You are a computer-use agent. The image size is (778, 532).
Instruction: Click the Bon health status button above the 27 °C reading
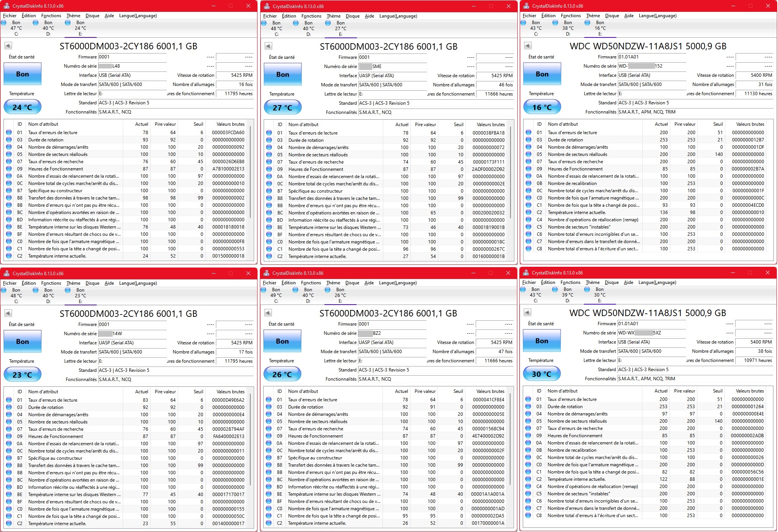[282, 75]
